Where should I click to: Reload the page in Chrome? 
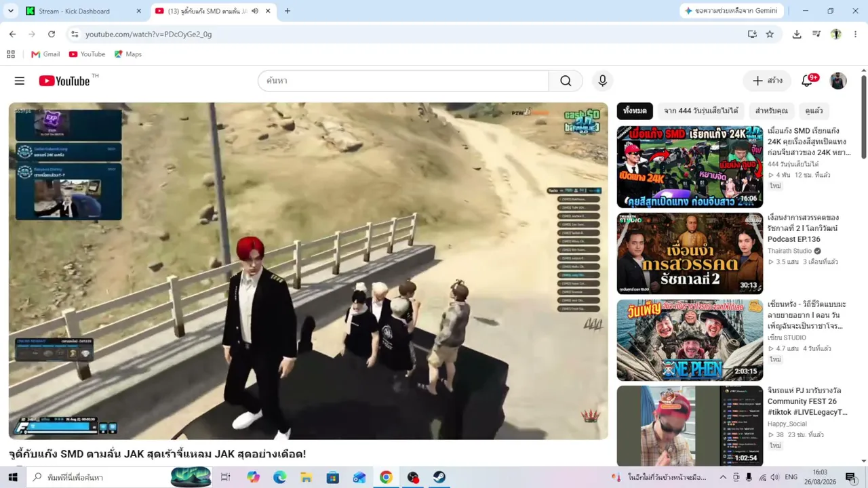coord(52,34)
